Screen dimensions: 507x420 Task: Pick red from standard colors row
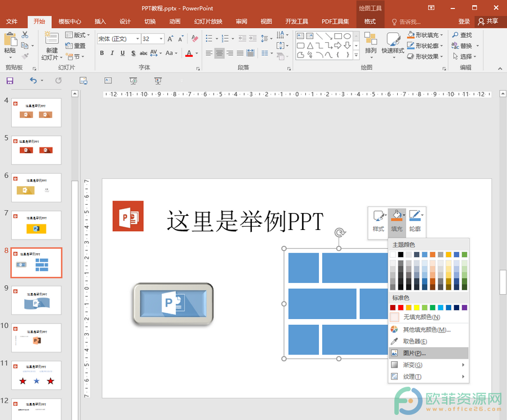tap(401, 307)
